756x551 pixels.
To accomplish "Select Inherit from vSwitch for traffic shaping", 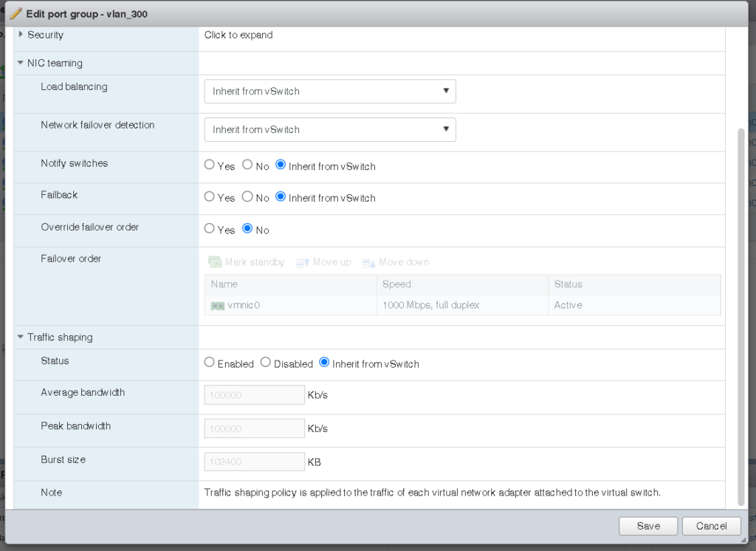I will pyautogui.click(x=325, y=362).
